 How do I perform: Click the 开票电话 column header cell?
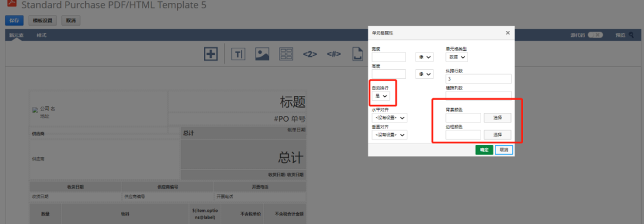click(260, 186)
